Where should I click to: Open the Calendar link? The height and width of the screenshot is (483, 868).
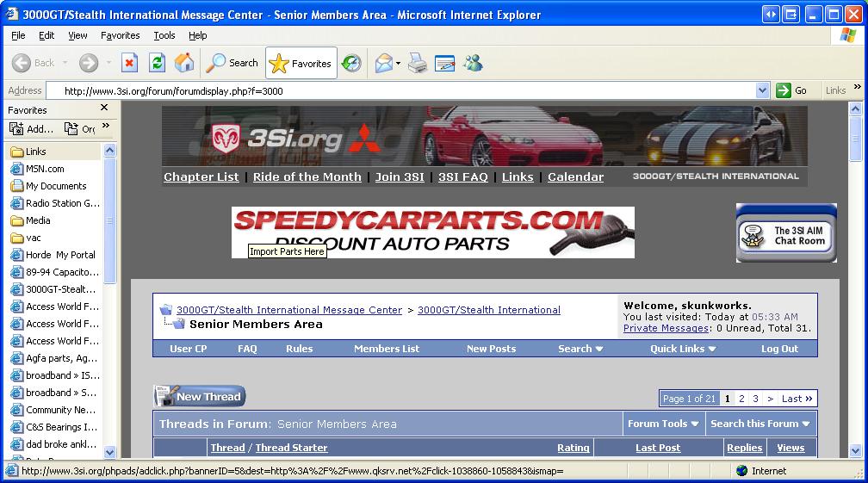click(576, 177)
